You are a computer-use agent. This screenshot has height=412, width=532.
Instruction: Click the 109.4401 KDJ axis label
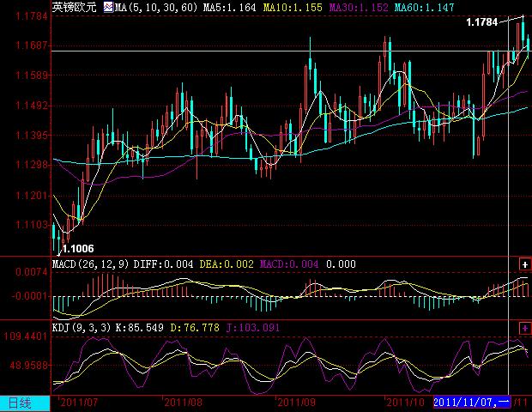click(x=26, y=336)
